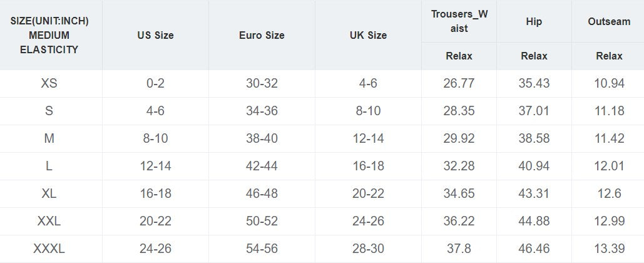Click the SIZE(UNIT:INCH) MEDIUM ELASTICITY header
This screenshot has width=644, height=263.
[x=49, y=35]
